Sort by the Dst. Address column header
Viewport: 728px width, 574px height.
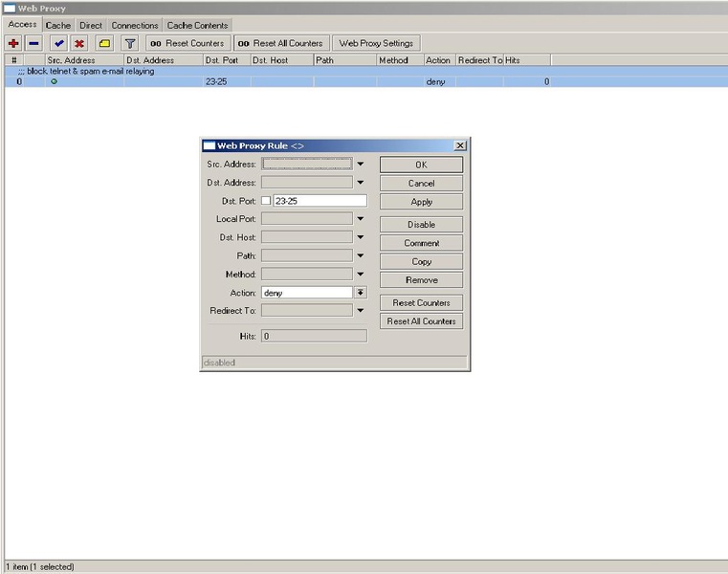[x=164, y=60]
